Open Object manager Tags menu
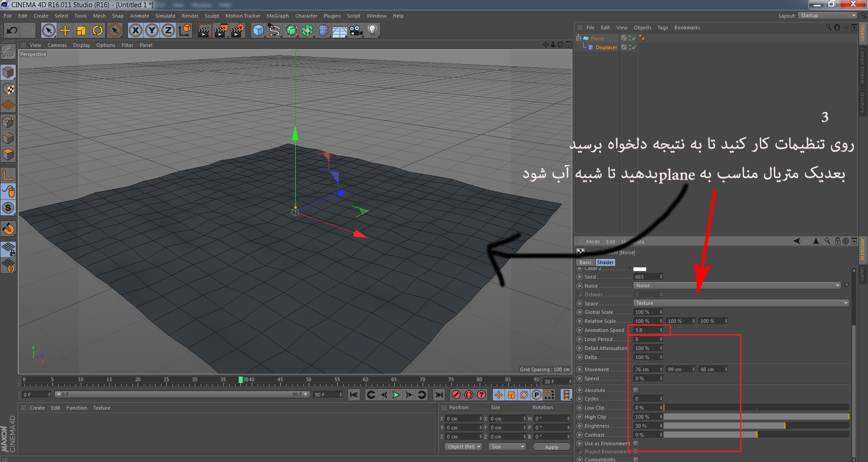868x462 pixels. pos(663,28)
